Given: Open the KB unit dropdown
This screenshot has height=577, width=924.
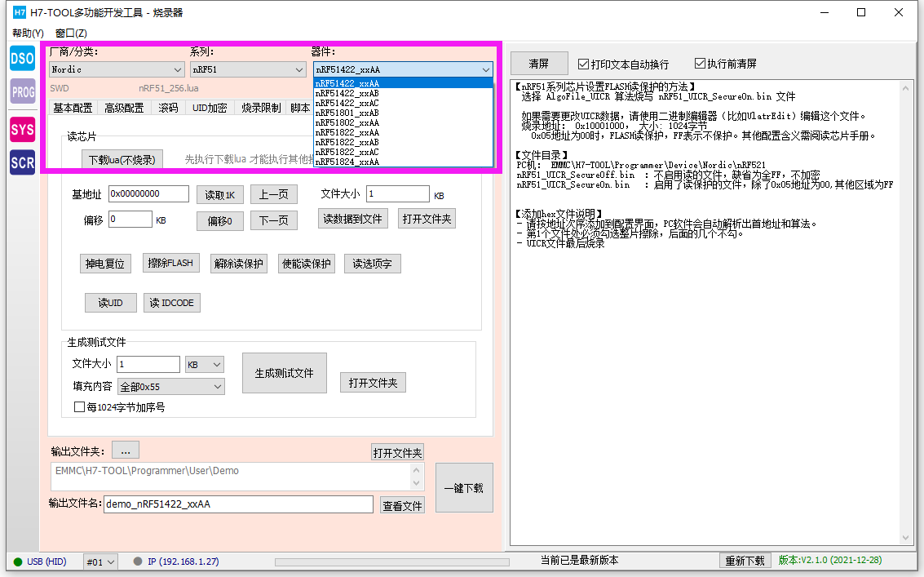Looking at the screenshot, I should (x=205, y=365).
